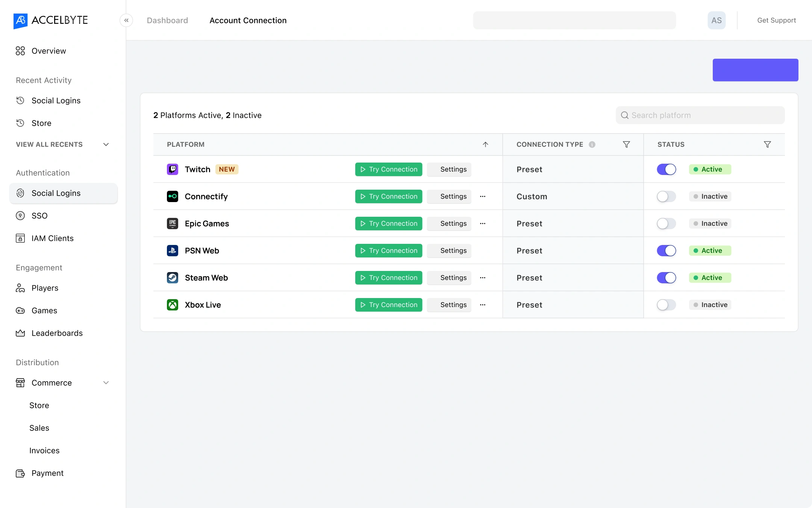Click the Twitch platform icon
This screenshot has width=812, height=508.
click(173, 169)
